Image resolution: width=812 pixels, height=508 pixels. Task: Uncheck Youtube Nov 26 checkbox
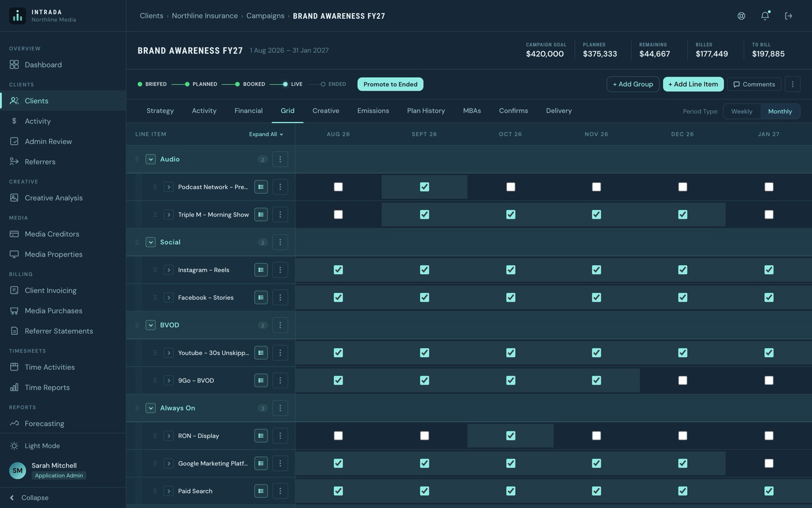coord(596,353)
